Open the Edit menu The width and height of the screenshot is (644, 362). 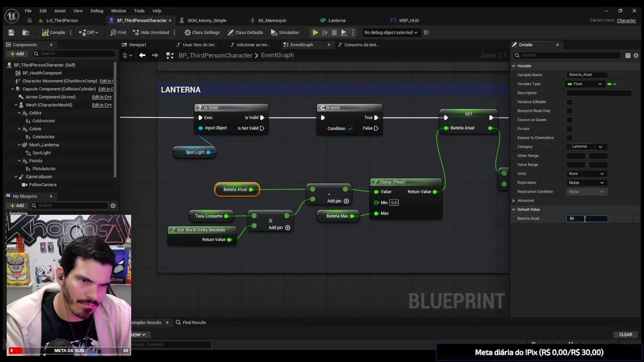coord(43,11)
